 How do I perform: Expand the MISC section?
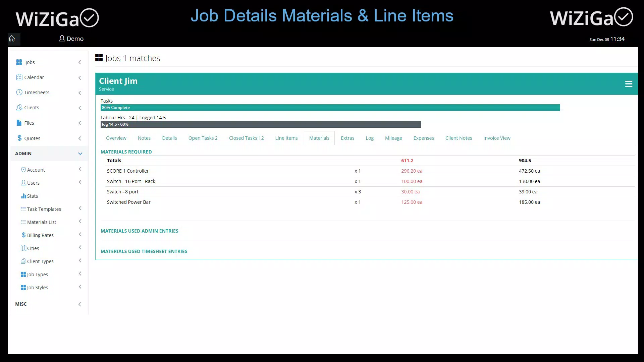(x=49, y=304)
